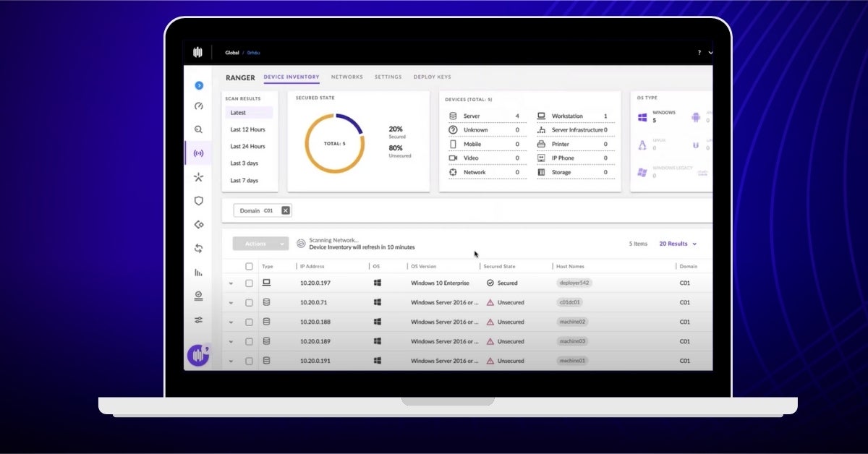
Task: Toggle the select-all checkbox in table header
Action: pos(249,267)
